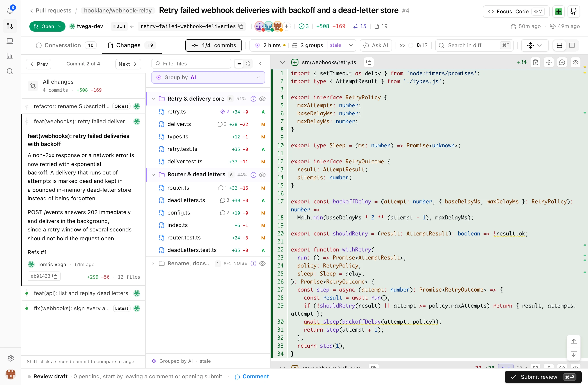Go to Next commit

[x=128, y=64]
